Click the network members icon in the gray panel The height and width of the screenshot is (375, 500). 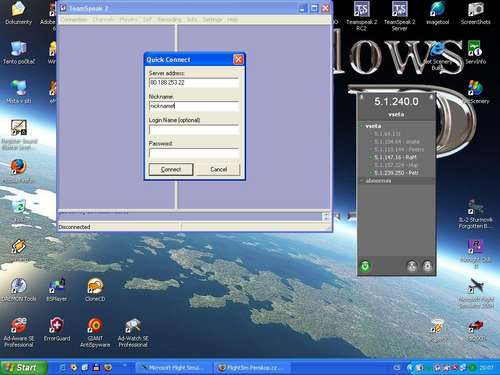coord(412,266)
